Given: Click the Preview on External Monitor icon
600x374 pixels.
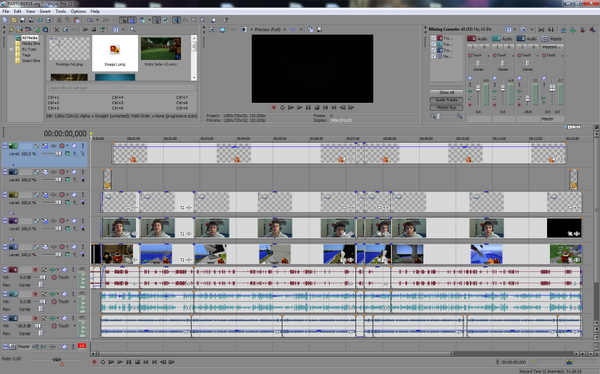Looking at the screenshot, I should (222, 29).
